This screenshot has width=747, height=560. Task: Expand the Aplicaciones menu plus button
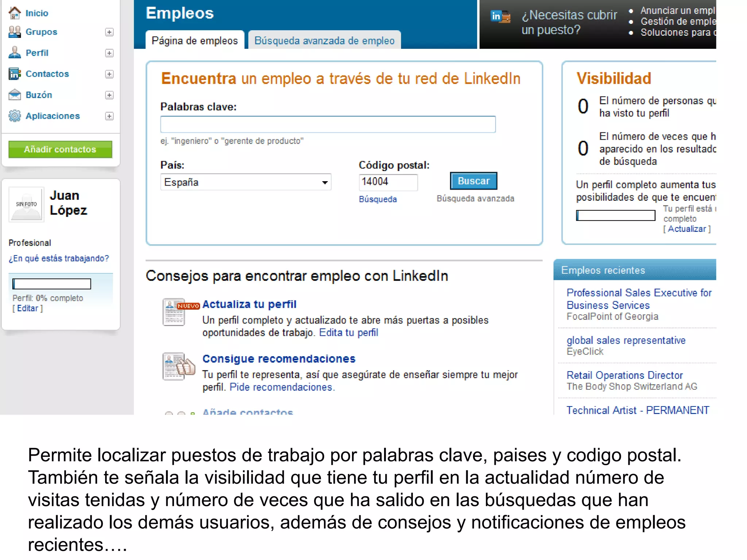click(109, 116)
